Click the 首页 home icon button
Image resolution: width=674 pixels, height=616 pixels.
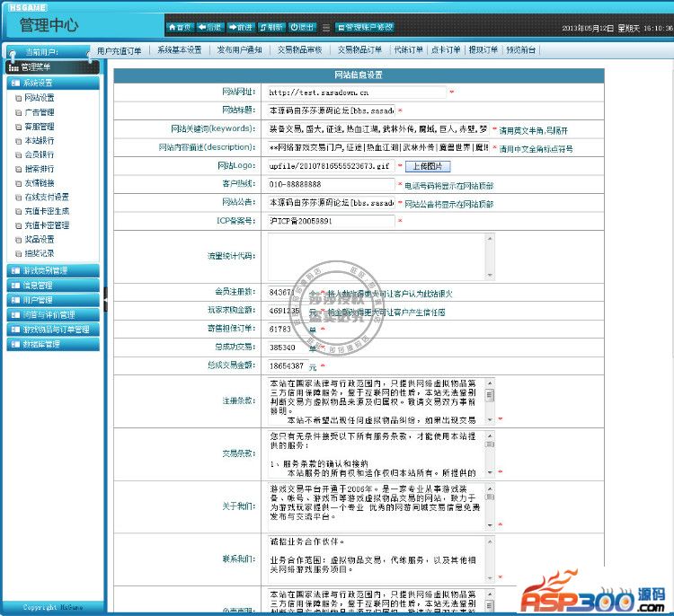click(180, 27)
